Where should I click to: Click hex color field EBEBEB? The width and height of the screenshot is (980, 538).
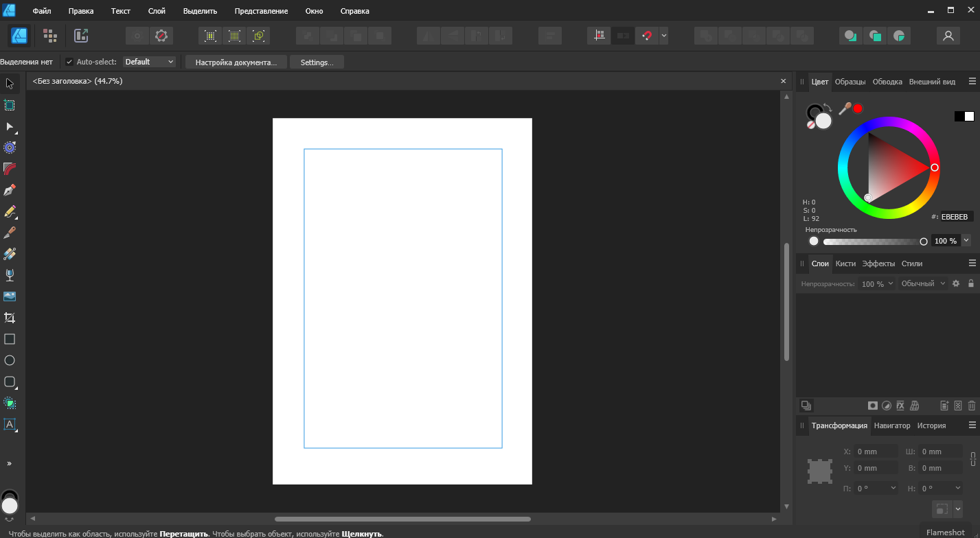(x=956, y=217)
